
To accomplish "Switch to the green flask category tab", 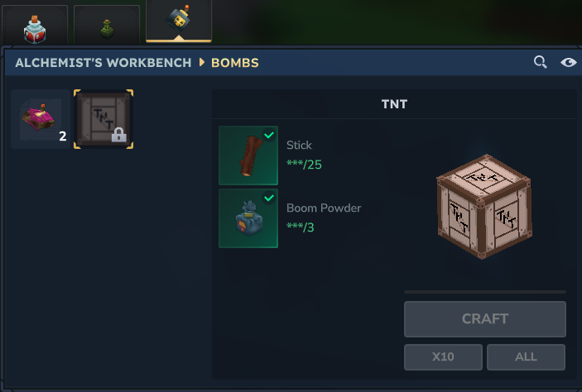I will pyautogui.click(x=107, y=25).
